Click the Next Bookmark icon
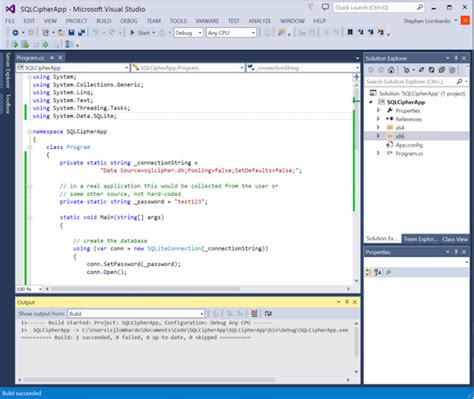The width and height of the screenshot is (474, 399). [x=370, y=32]
